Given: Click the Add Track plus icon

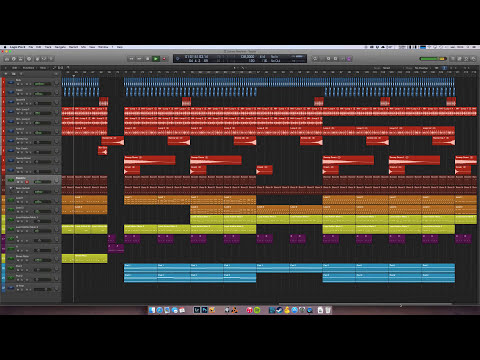Looking at the screenshot, I should pos(6,74).
